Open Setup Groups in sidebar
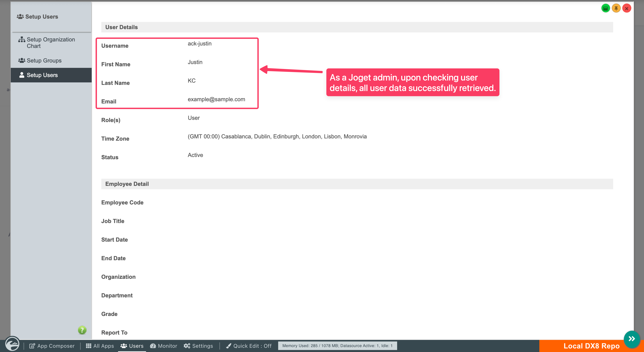The width and height of the screenshot is (644, 352). tap(51, 61)
